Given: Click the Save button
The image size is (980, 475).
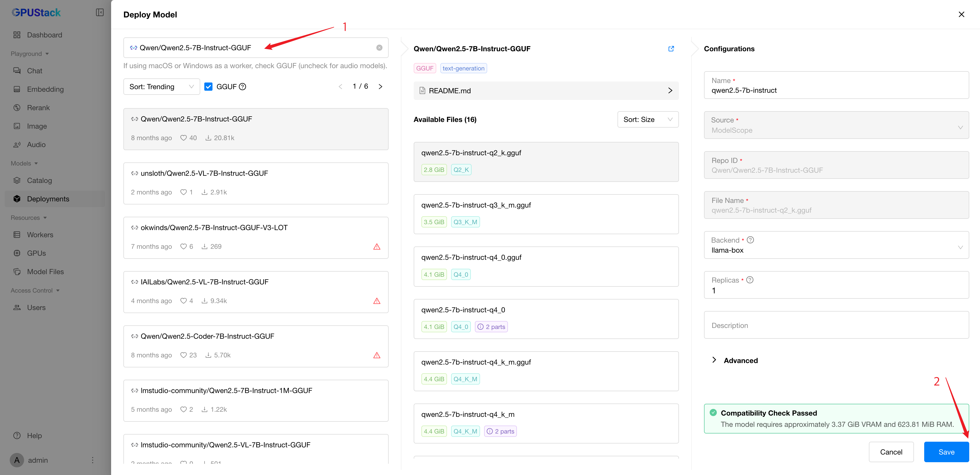Looking at the screenshot, I should click(x=946, y=452).
